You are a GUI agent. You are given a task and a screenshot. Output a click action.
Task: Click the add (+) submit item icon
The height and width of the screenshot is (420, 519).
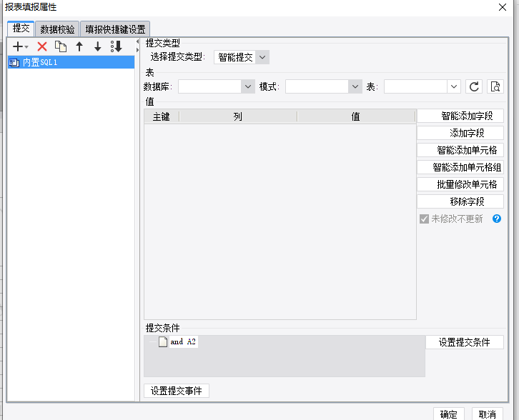click(x=20, y=46)
